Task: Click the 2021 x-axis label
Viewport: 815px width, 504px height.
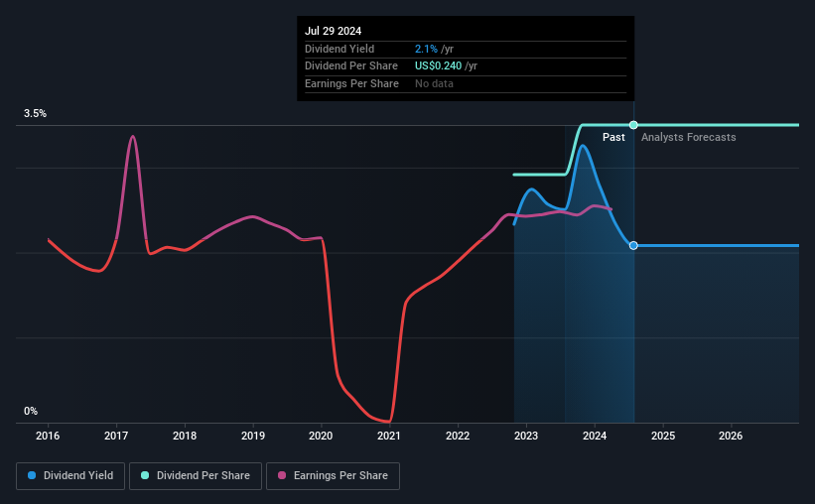Action: (389, 436)
